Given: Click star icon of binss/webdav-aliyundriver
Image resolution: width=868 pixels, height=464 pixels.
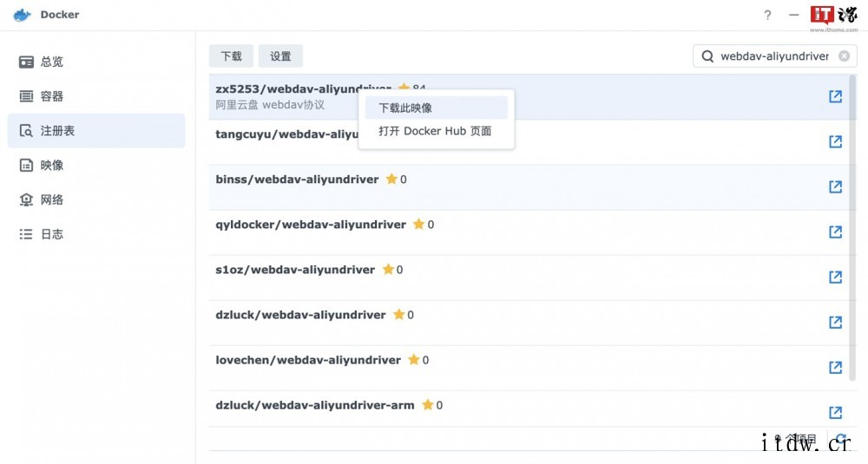Looking at the screenshot, I should [391, 179].
